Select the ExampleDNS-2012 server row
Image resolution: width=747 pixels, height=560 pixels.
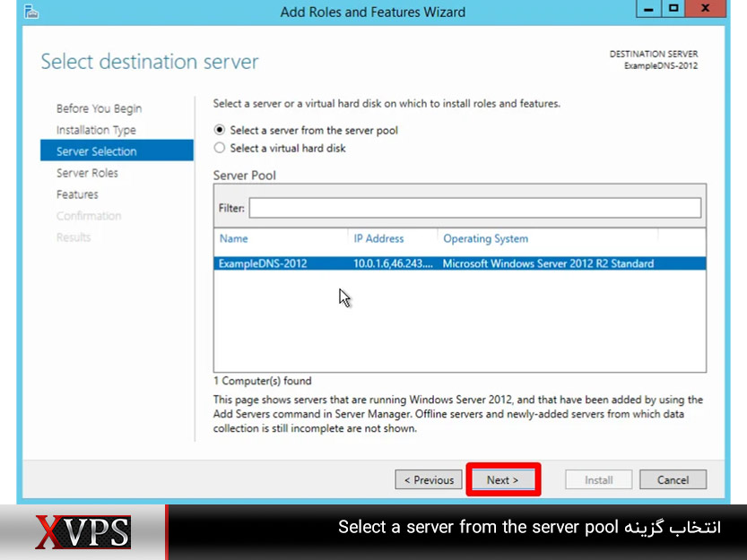point(460,263)
